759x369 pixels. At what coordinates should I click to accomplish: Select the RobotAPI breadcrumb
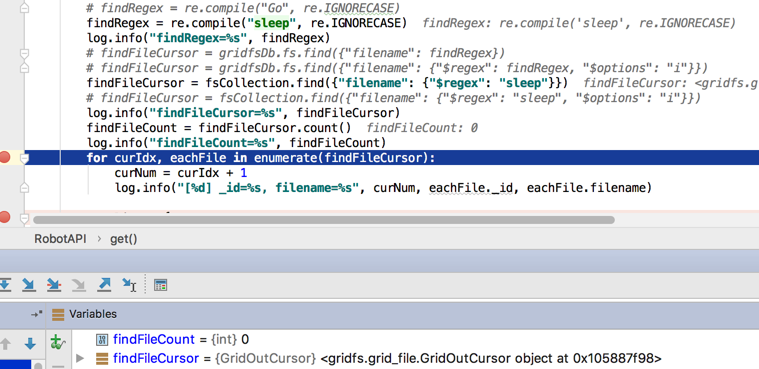click(x=60, y=239)
